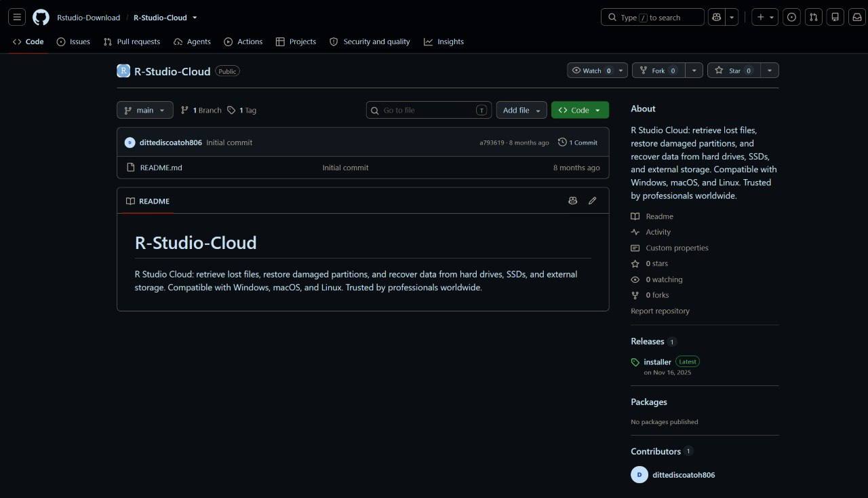This screenshot has width=868, height=498.
Task: Open Custom properties in About sidebar
Action: (670, 248)
